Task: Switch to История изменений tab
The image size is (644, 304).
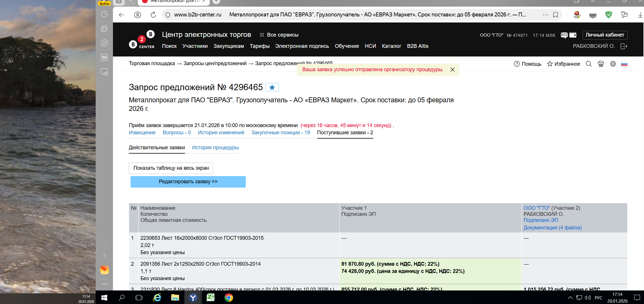Action: [221, 133]
